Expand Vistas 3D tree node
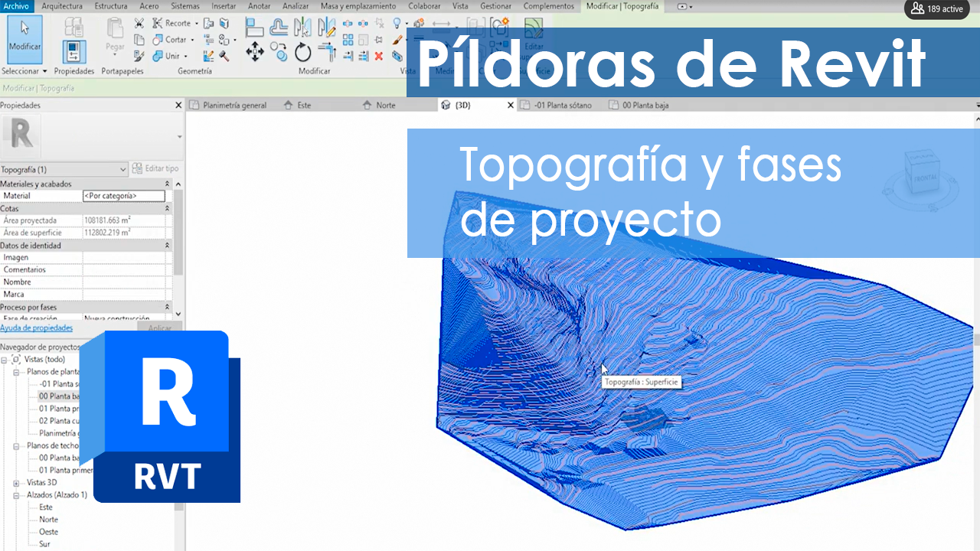Image resolution: width=980 pixels, height=551 pixels. (17, 483)
